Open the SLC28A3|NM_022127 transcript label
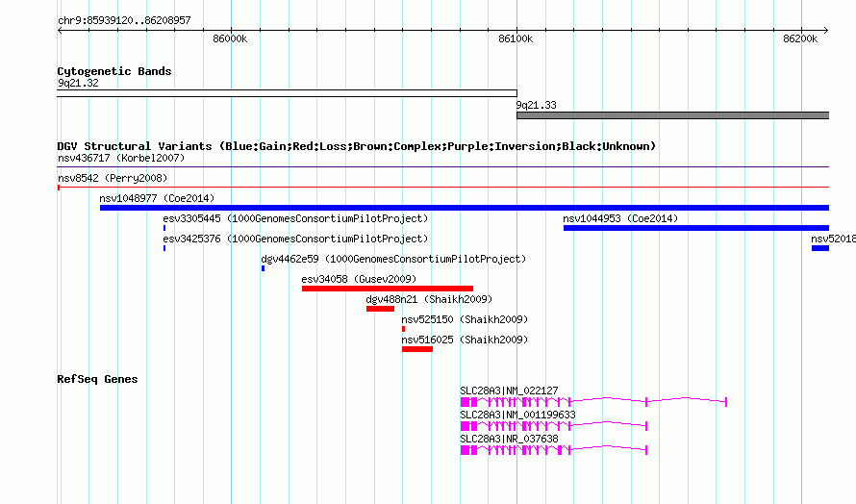This screenshot has width=856, height=504. 509,391
